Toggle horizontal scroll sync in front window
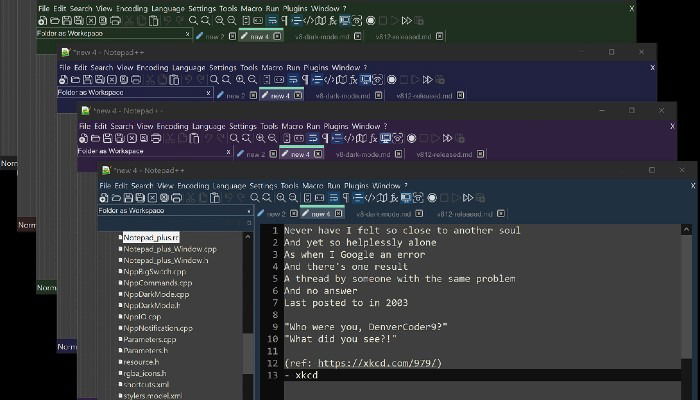 pyautogui.click(x=320, y=198)
